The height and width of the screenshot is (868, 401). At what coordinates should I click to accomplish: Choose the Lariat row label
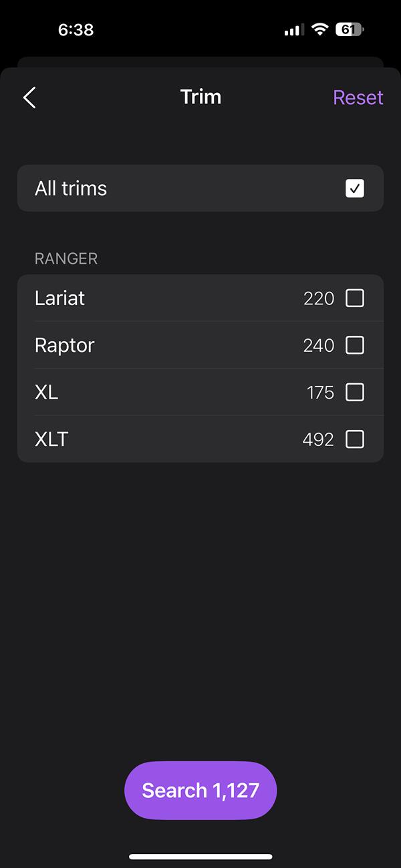point(59,298)
